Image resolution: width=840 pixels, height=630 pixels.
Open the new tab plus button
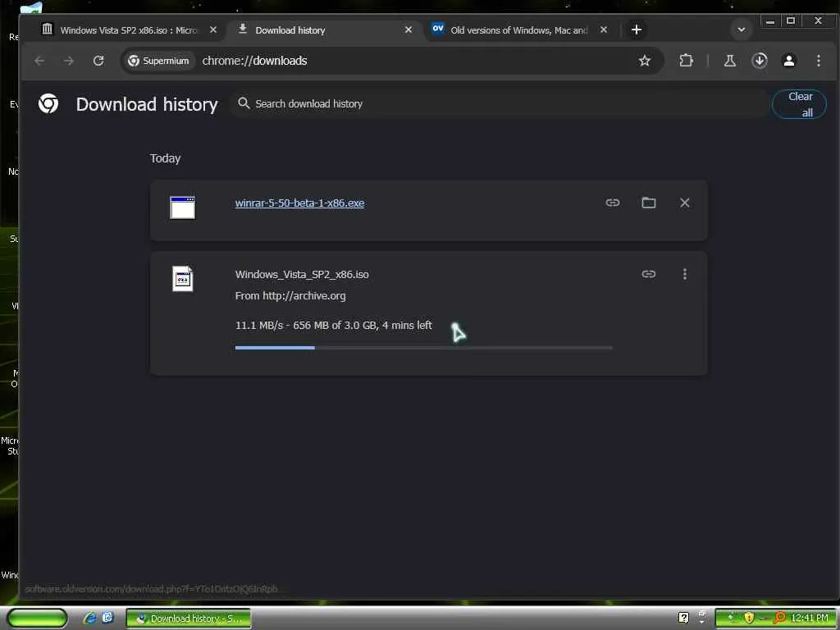point(636,30)
